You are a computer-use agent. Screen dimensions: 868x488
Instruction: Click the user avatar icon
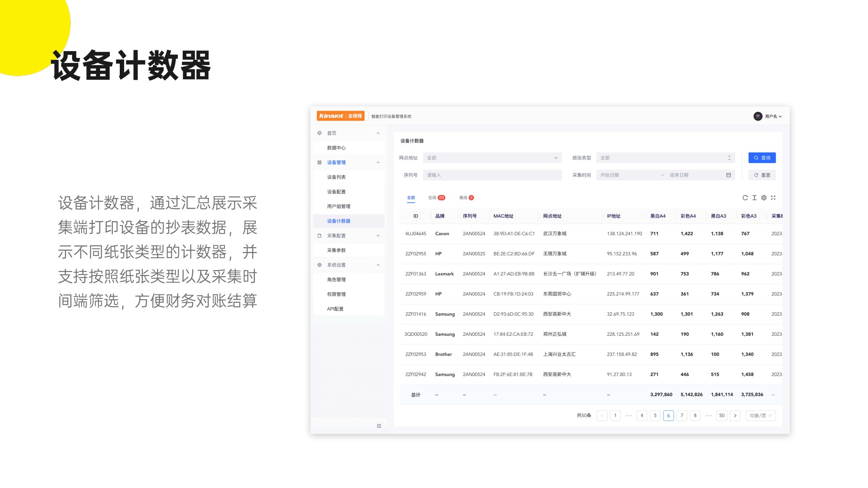(758, 116)
